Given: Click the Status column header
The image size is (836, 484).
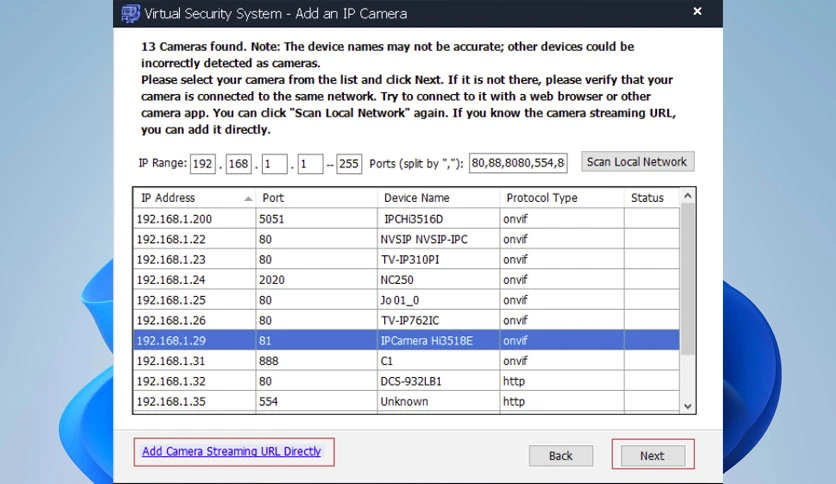Looking at the screenshot, I should (x=652, y=198).
